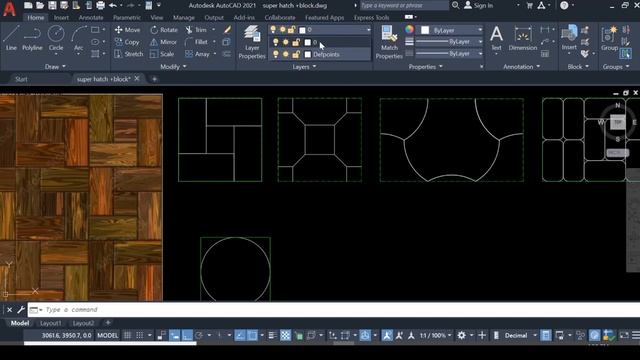This screenshot has height=360, width=640.
Task: Select the Line tool
Action: point(11,38)
